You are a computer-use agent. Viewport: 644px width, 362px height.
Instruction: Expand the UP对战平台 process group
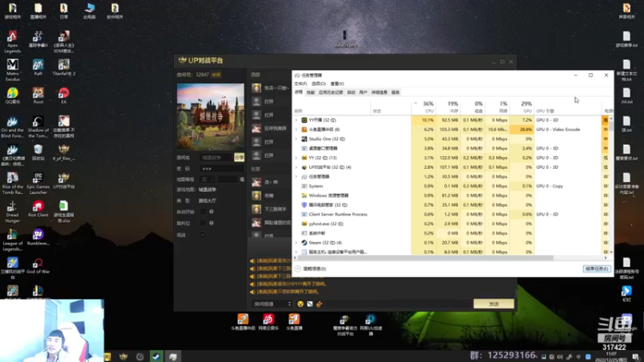[x=296, y=167]
